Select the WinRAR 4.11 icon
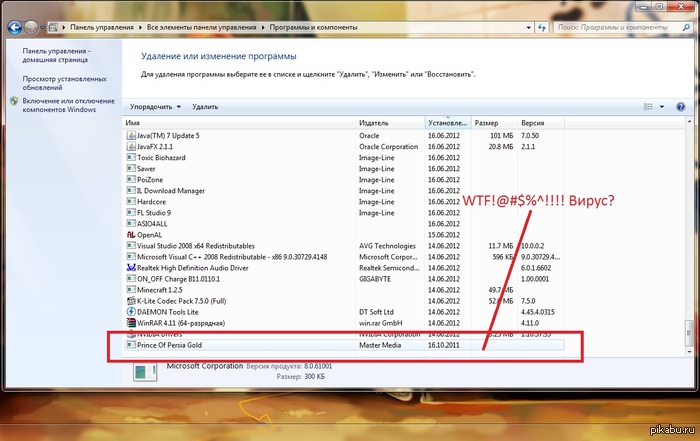Image resolution: width=700 pixels, height=441 pixels. point(131,322)
